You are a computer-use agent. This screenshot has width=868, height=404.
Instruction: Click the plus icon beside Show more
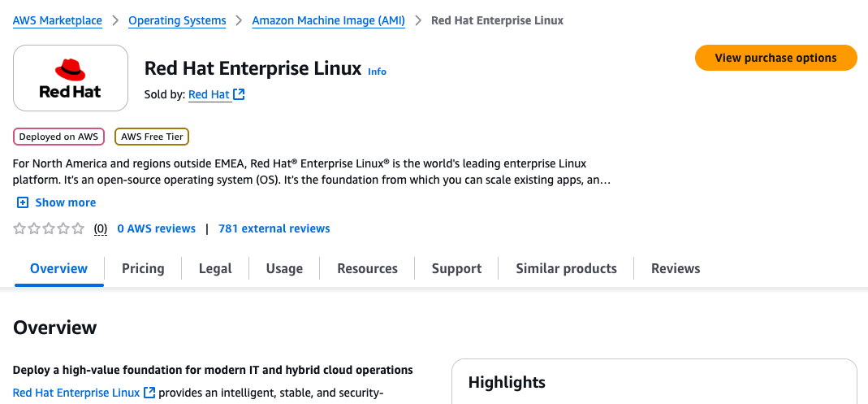tap(23, 203)
